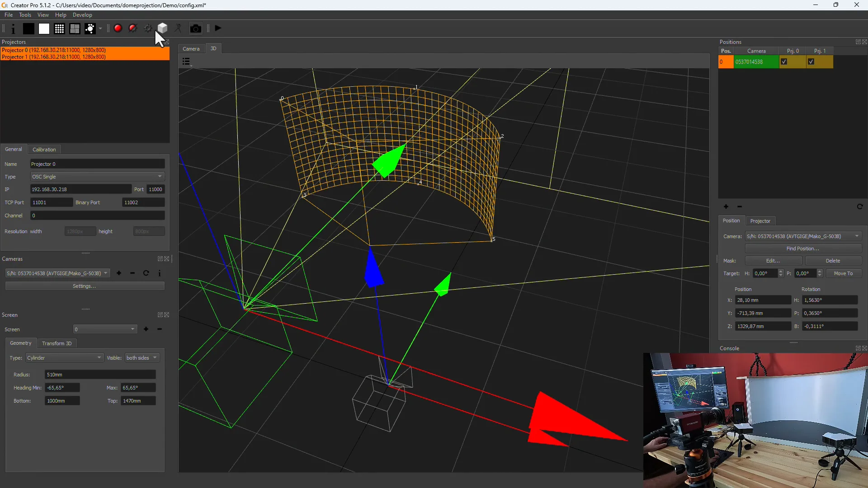Click the Move To button
Viewport: 868px width, 488px height.
[x=844, y=273]
